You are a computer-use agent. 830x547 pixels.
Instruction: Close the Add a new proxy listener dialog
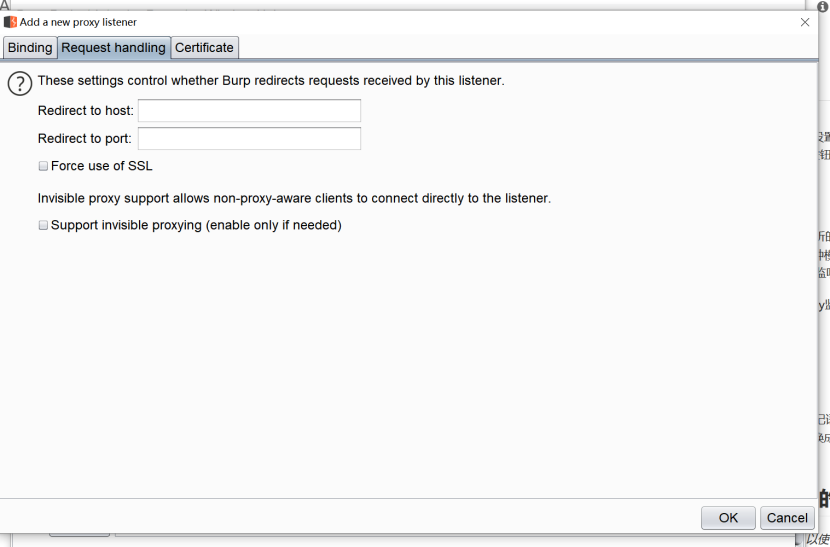tap(805, 22)
